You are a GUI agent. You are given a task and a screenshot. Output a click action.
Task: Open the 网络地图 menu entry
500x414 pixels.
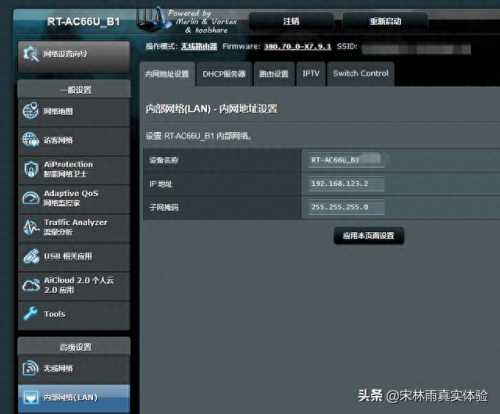pyautogui.click(x=74, y=112)
